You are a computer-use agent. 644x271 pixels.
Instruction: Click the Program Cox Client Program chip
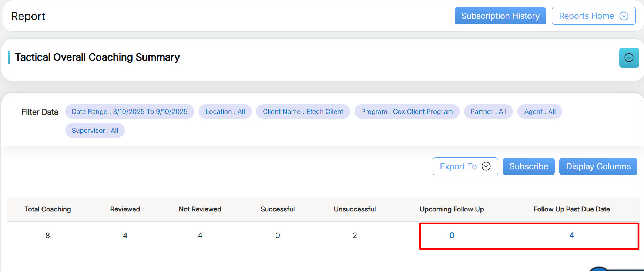click(x=407, y=112)
